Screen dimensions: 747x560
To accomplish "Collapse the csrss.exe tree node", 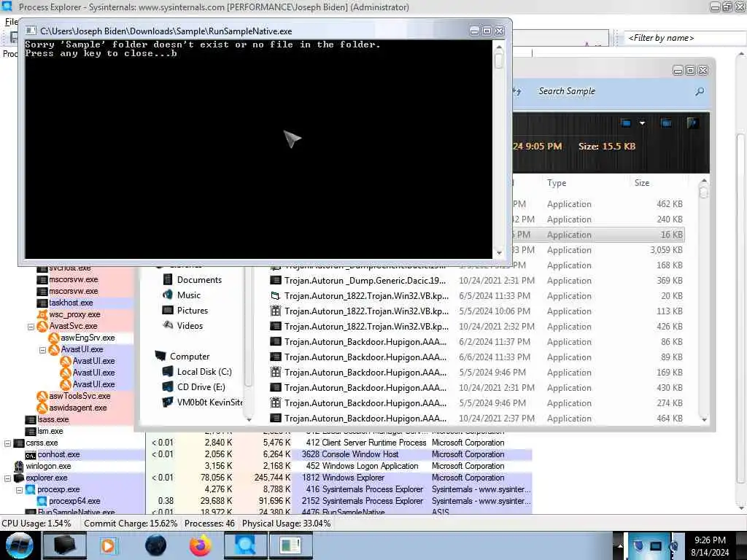I will (7, 443).
